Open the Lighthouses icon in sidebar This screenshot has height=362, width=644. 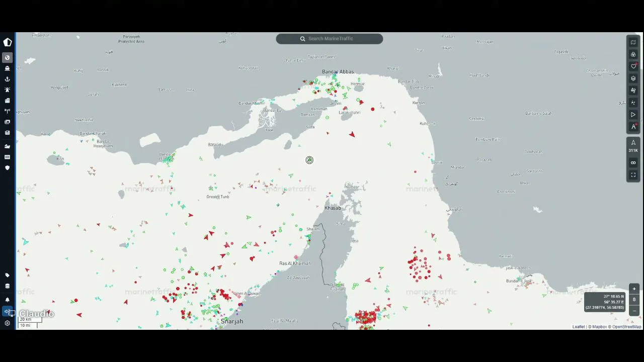click(7, 90)
